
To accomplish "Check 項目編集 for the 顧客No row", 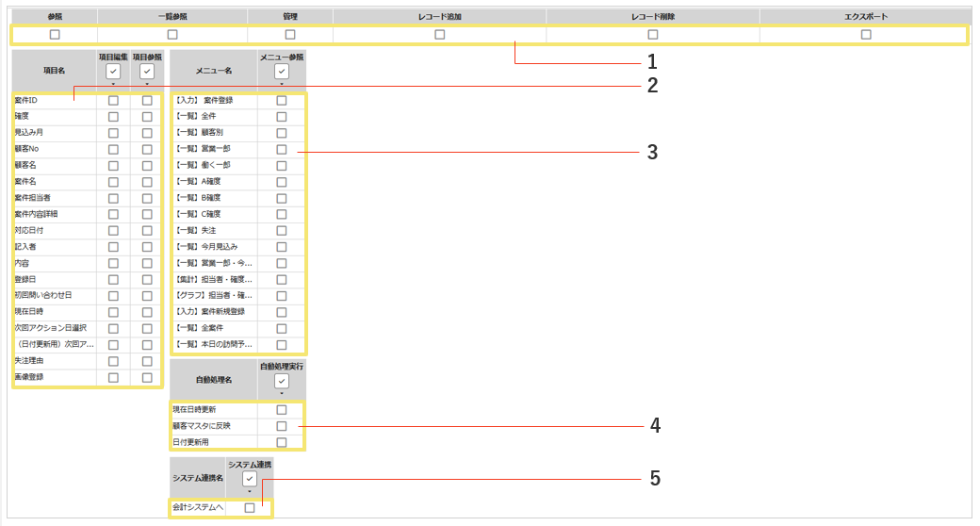I will click(x=113, y=149).
